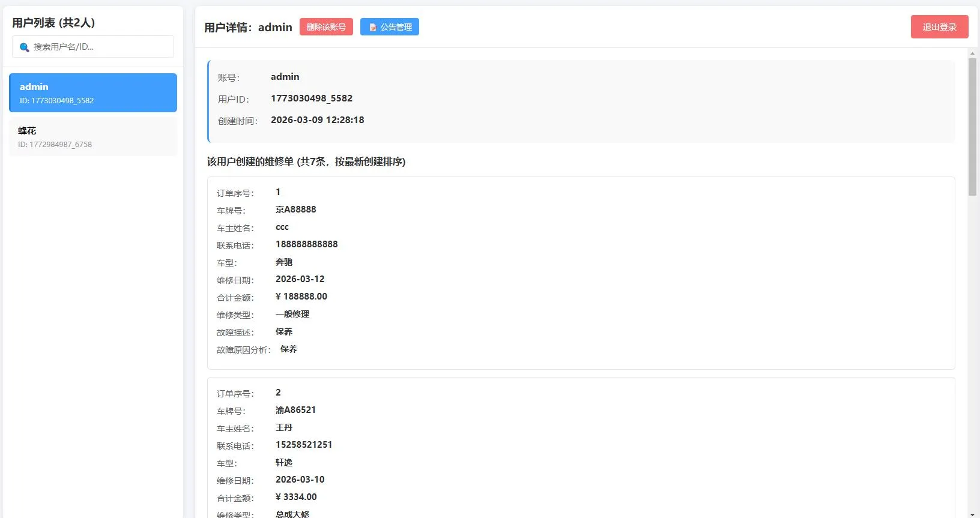This screenshot has height=518, width=980.
Task: Click phone number 15258521251 in order 2
Action: tap(303, 445)
